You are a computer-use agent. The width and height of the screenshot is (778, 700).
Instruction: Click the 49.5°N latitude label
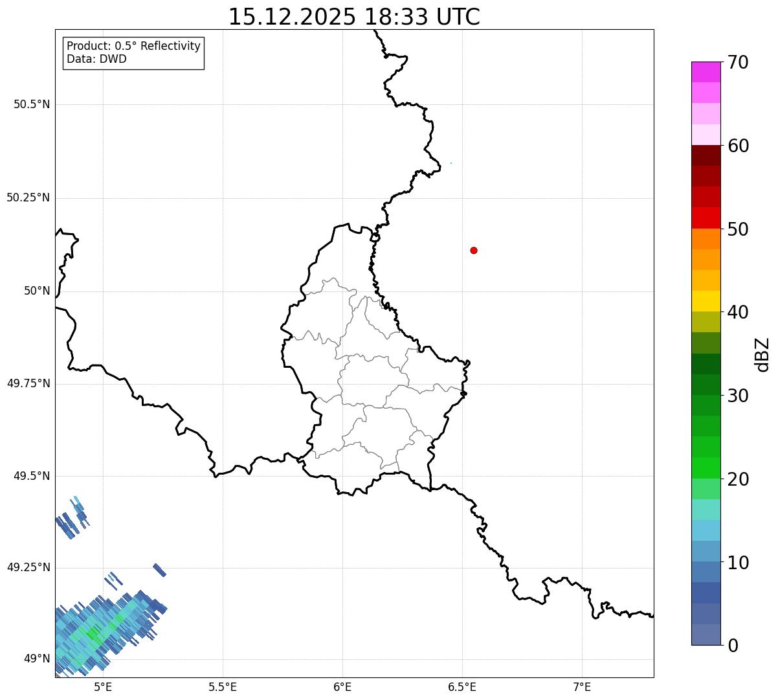(x=32, y=476)
